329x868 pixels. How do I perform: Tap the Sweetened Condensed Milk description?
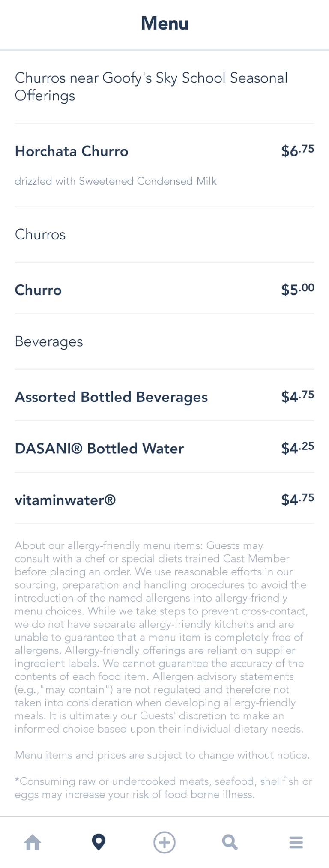tap(116, 181)
